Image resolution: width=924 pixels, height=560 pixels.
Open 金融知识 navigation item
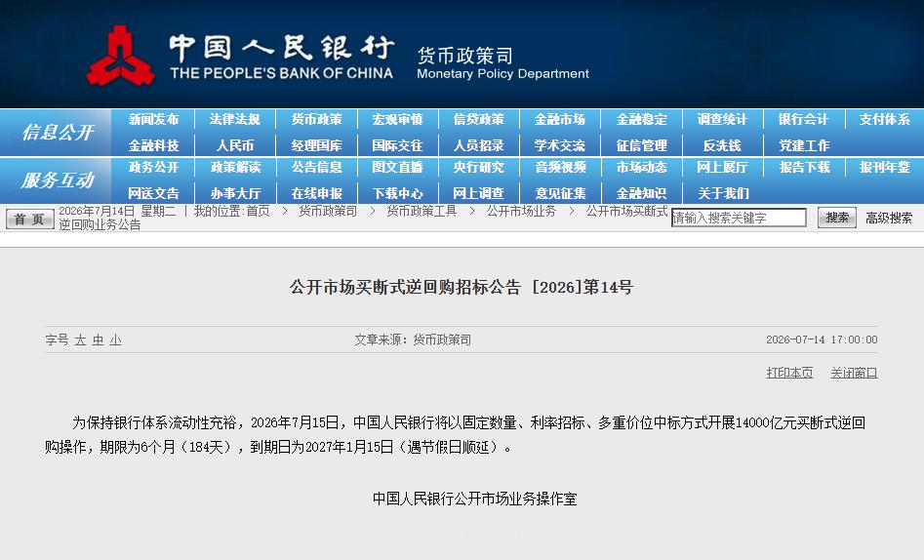click(x=641, y=193)
